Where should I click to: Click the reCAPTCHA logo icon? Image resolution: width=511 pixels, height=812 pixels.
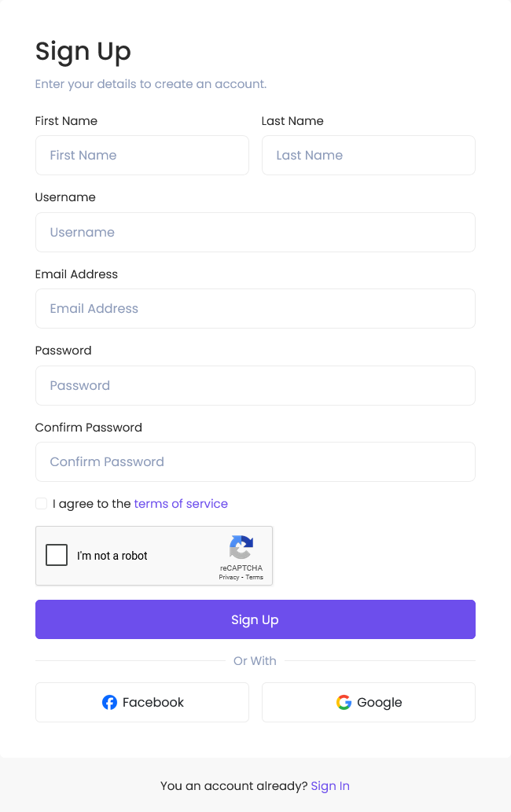pyautogui.click(x=241, y=547)
